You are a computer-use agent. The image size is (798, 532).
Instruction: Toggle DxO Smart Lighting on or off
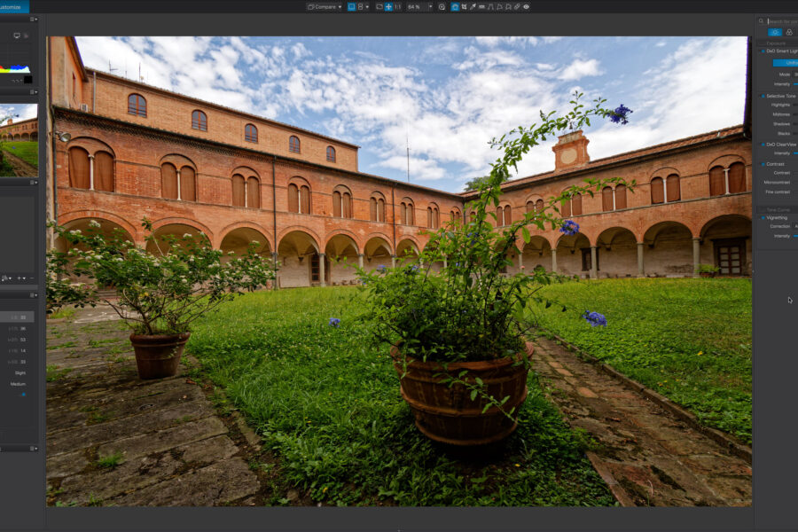[x=762, y=51]
